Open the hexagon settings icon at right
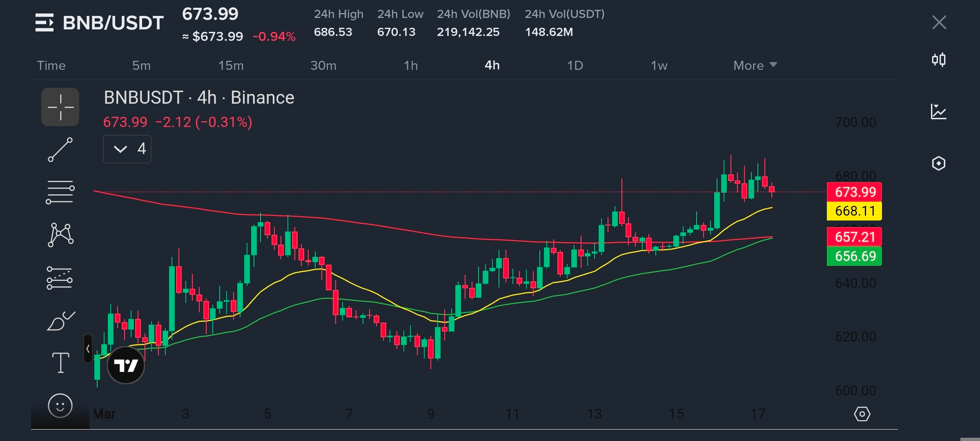The width and height of the screenshot is (980, 441). 938,163
